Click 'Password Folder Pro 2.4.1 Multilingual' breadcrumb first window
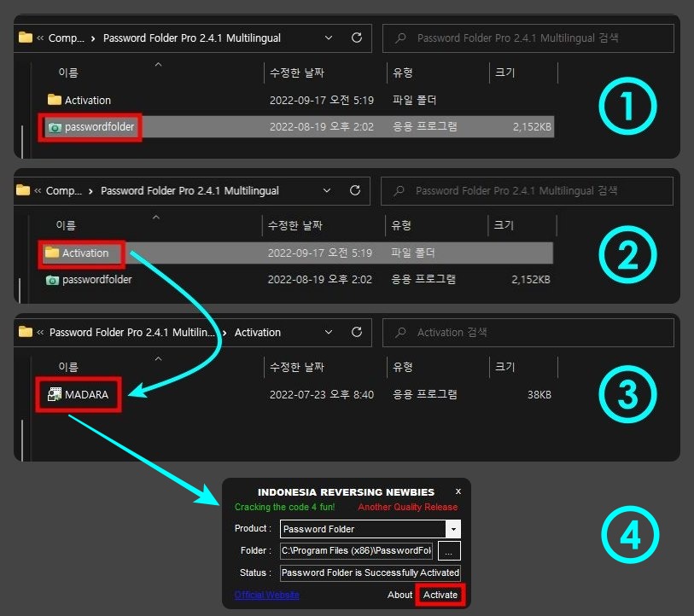This screenshot has width=694, height=616. point(192,38)
